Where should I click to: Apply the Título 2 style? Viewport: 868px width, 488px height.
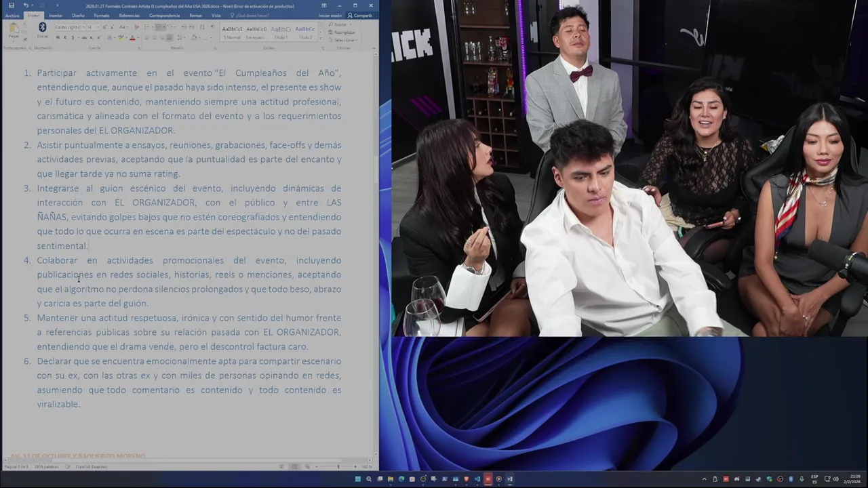click(305, 33)
